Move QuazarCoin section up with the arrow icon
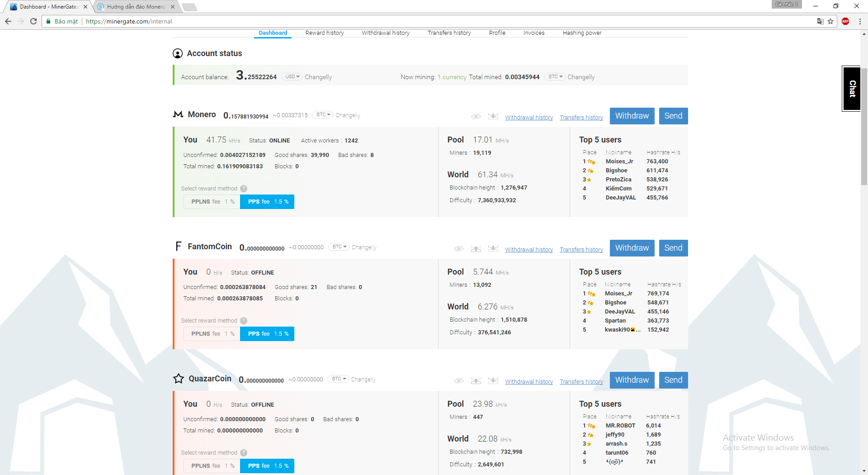 (x=476, y=381)
